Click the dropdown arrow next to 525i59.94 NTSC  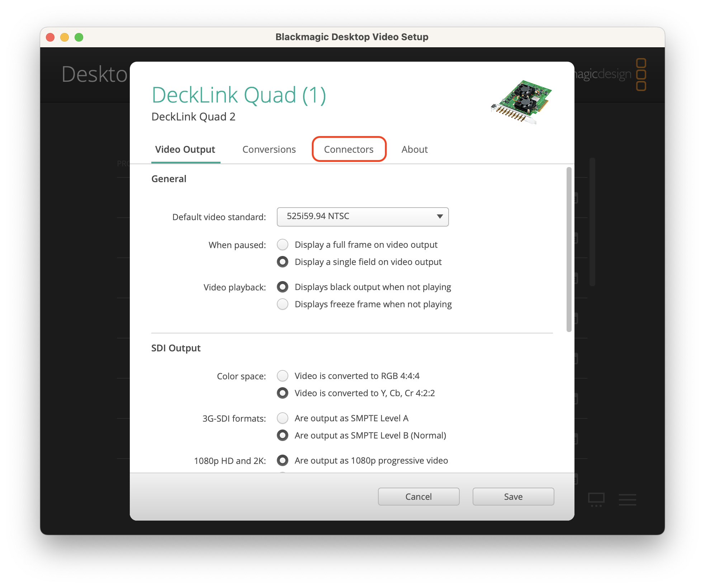tap(440, 217)
